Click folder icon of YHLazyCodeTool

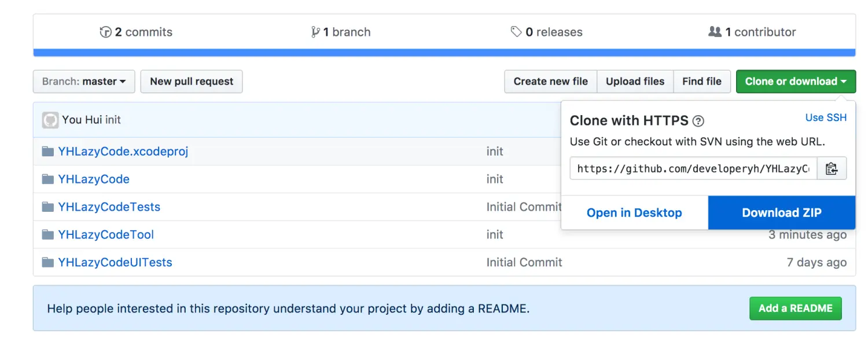click(48, 235)
